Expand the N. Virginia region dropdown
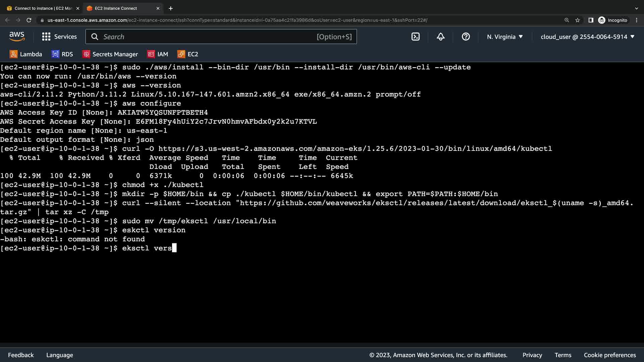Screen dimensions: 644x362 tap(505, 37)
